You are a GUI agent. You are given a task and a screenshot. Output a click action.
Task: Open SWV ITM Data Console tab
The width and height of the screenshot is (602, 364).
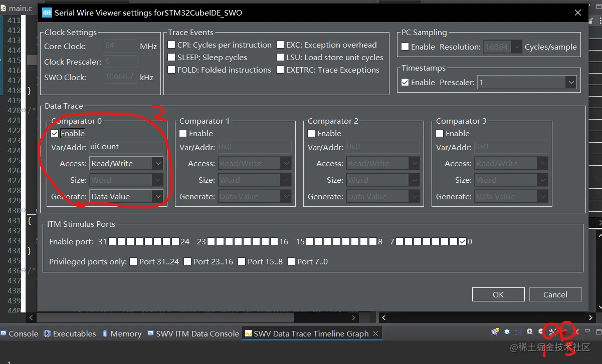click(193, 333)
